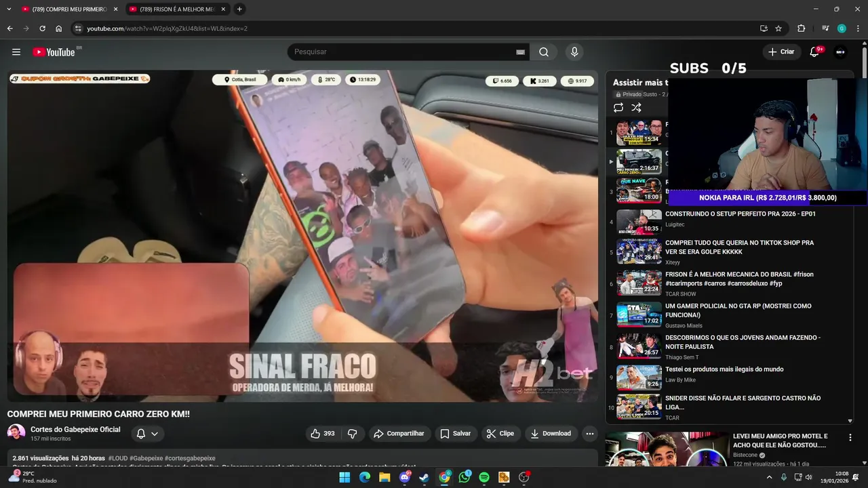Open Cortes do Gabepeixe Oficial channel name
Screen dimensions: 868x488
(x=75, y=430)
